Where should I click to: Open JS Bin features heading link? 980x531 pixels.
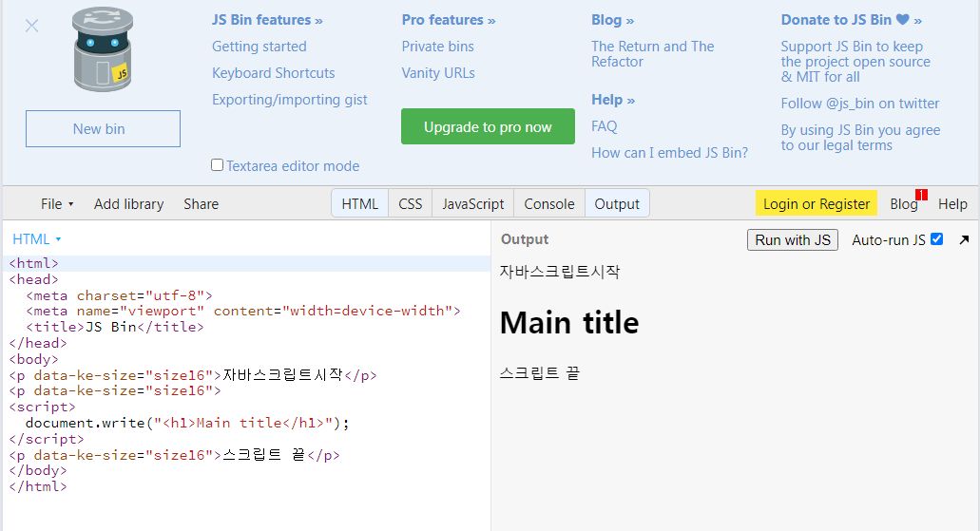267,20
